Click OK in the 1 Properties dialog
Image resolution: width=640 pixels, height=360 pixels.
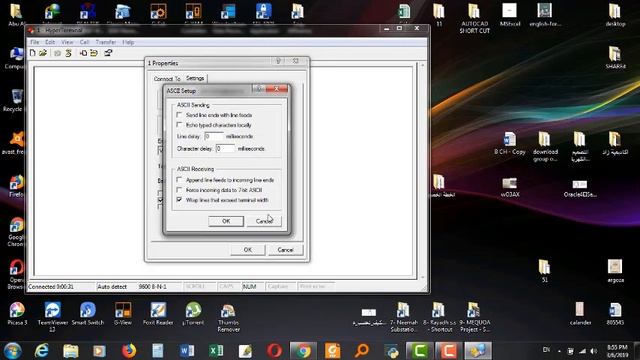coord(248,250)
